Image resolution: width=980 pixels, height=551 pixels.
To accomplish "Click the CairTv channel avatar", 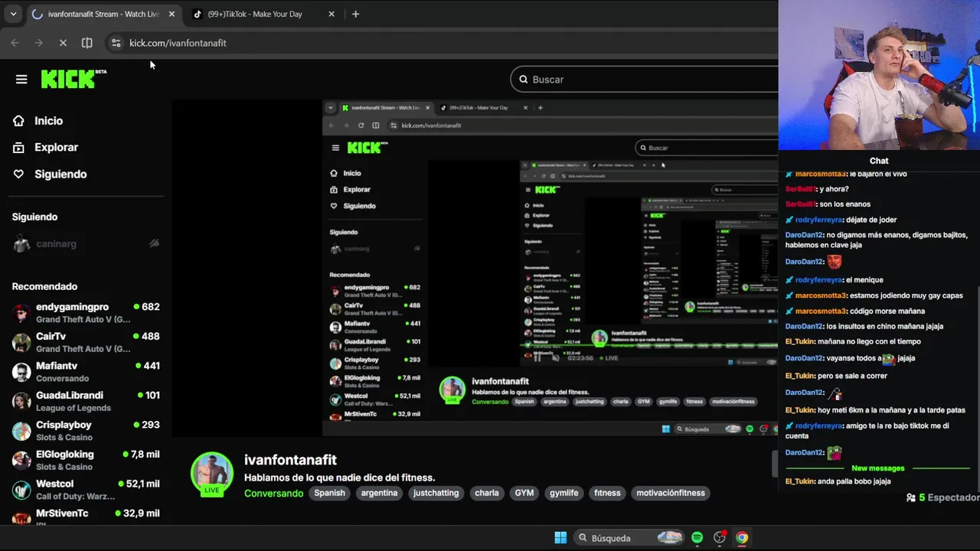I will (x=21, y=342).
